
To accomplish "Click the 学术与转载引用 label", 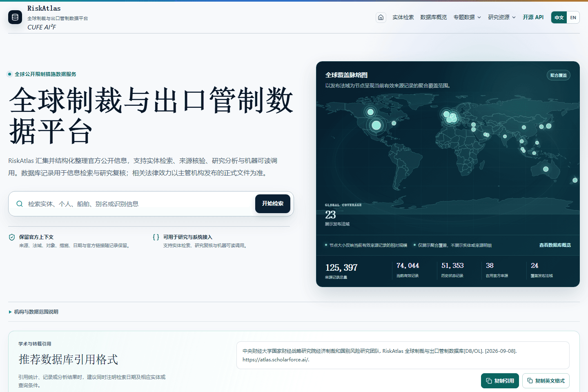I will 35,344.
